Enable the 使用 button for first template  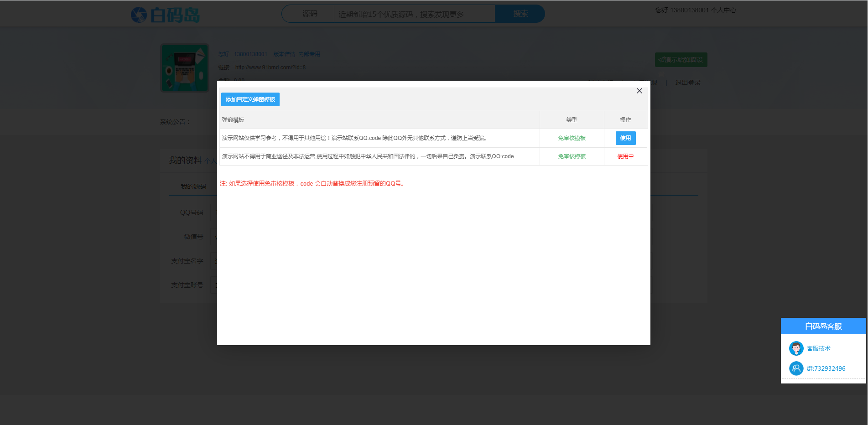pos(625,138)
